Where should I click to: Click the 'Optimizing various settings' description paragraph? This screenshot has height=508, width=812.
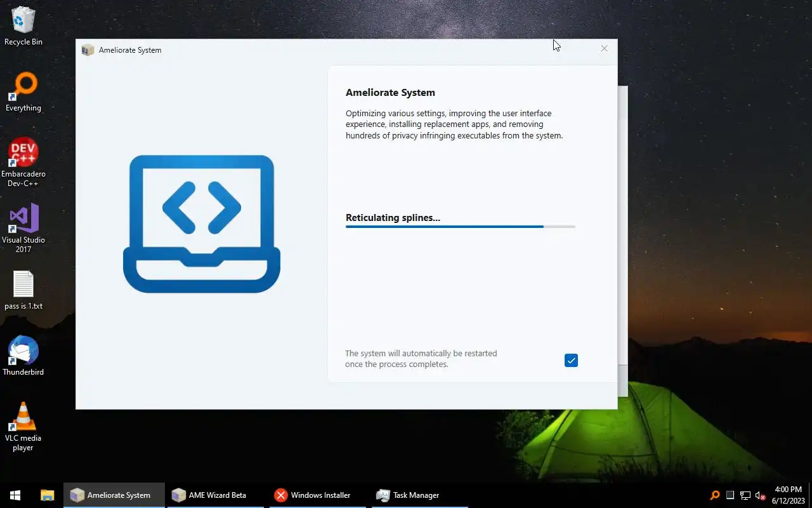(454, 124)
